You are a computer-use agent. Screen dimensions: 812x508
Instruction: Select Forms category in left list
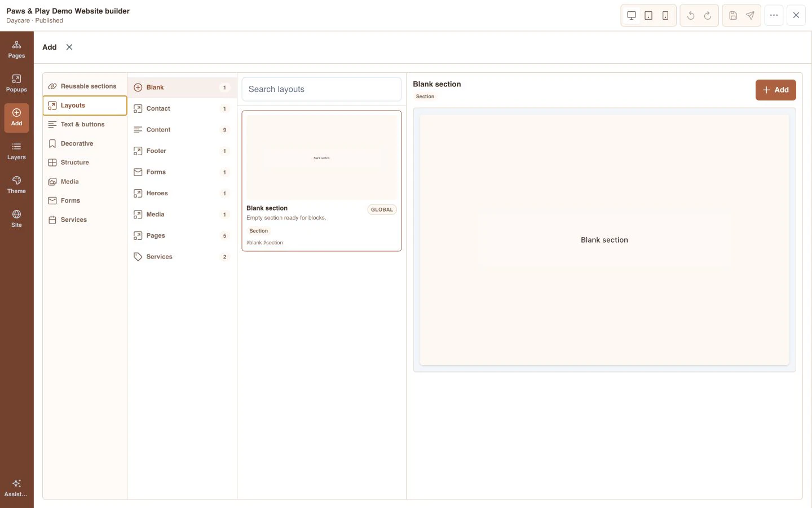[85, 200]
